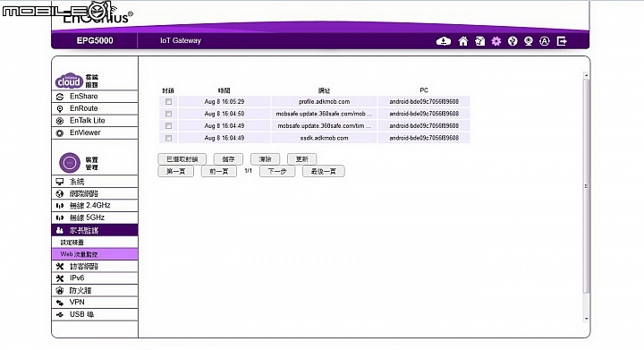Check the block box for the mobsafe.update.360safe.com/tim row
The height and width of the screenshot is (350, 644).
tap(168, 125)
